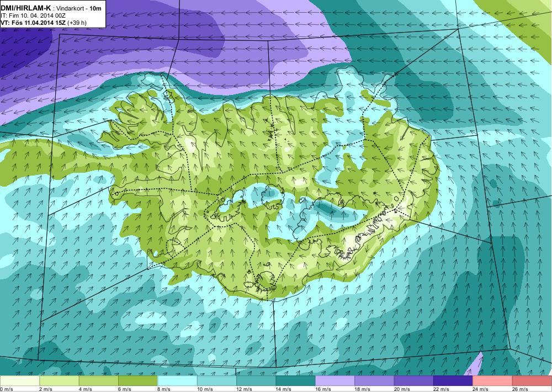Viewport: 552px width, 392px height.
Task: Click the olive green 6 m/s legend swatch
Action: pos(138,381)
